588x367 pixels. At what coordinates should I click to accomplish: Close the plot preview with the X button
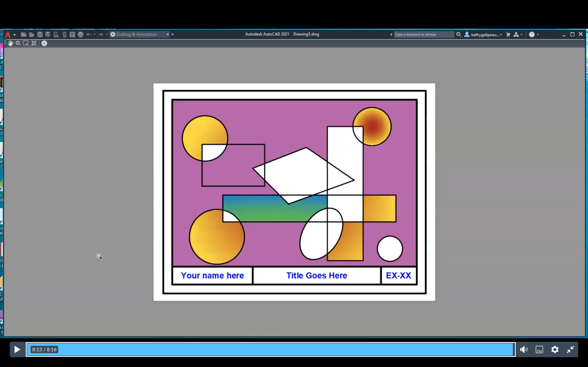44,43
